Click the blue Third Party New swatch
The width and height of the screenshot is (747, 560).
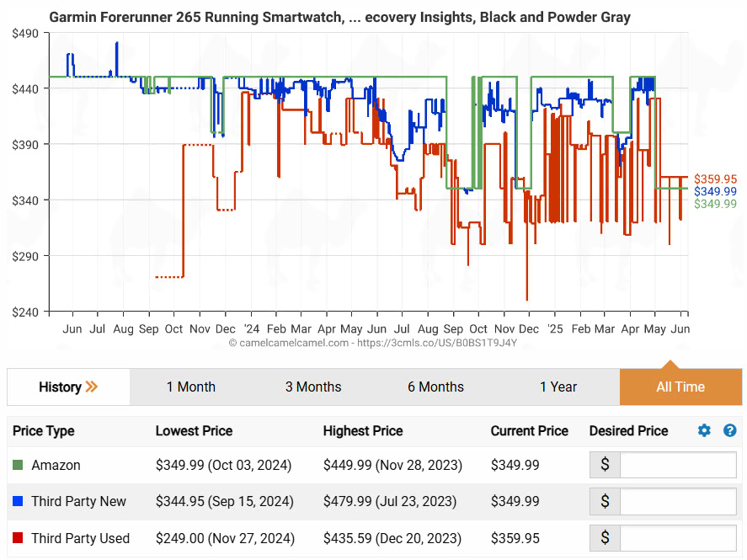[x=19, y=501]
